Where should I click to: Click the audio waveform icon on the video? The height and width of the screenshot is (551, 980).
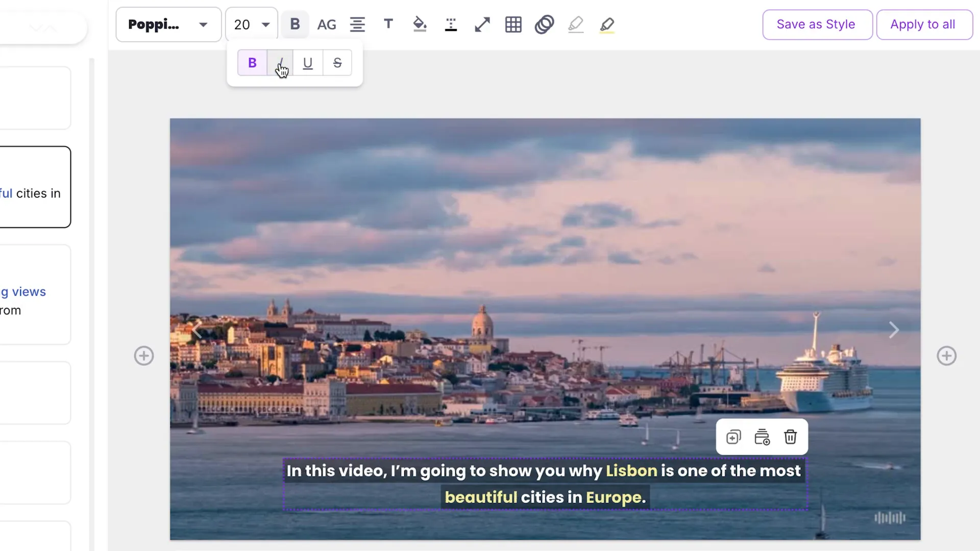click(890, 518)
